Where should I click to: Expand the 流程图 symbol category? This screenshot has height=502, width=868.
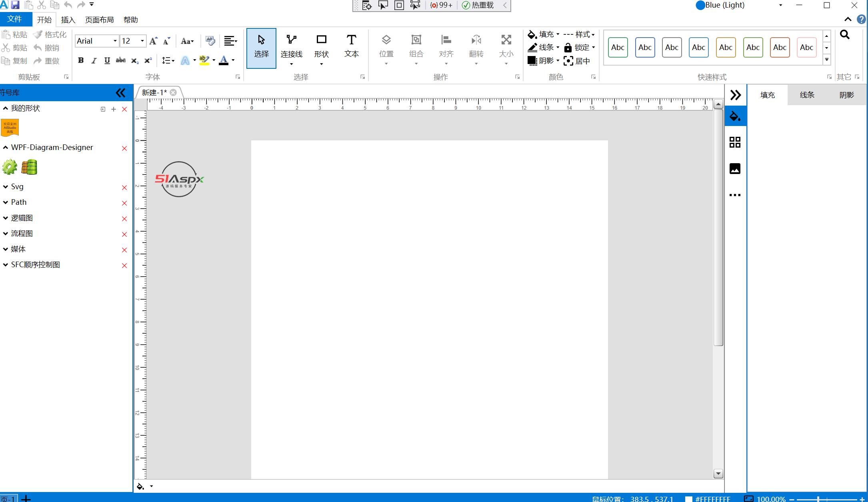(x=5, y=233)
